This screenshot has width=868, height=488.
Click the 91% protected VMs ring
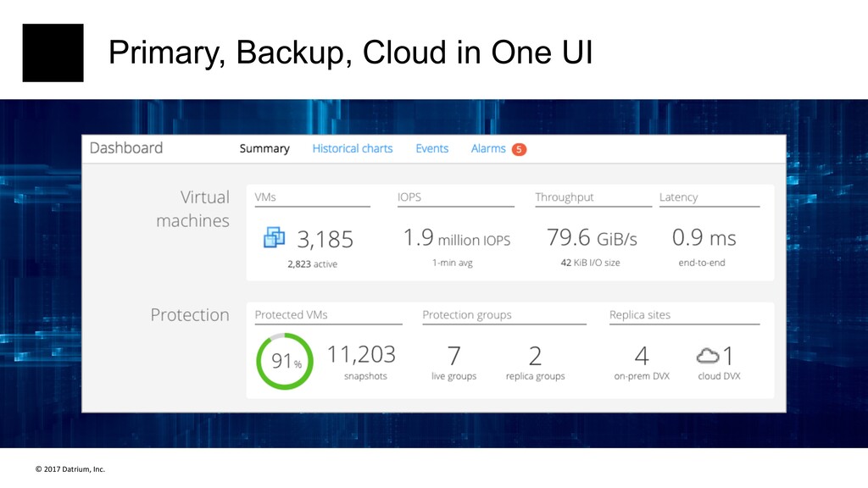click(285, 361)
